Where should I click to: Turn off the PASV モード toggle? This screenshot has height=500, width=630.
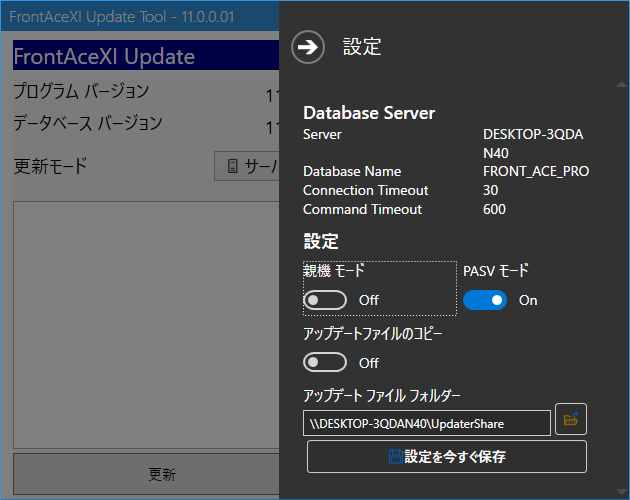pyautogui.click(x=485, y=300)
